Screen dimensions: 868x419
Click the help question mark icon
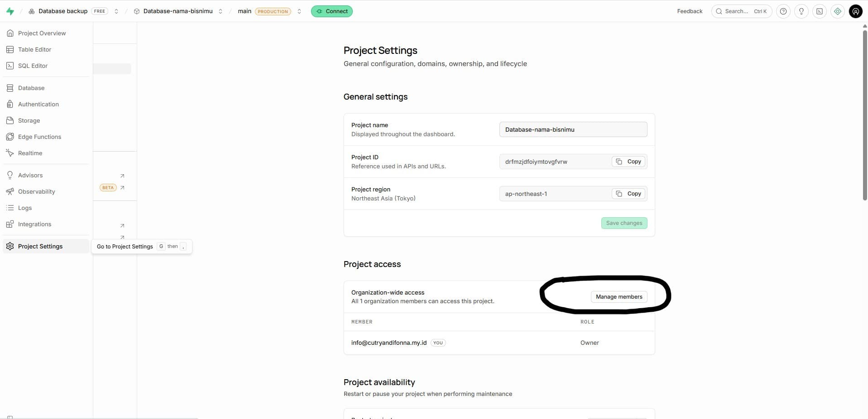point(783,11)
